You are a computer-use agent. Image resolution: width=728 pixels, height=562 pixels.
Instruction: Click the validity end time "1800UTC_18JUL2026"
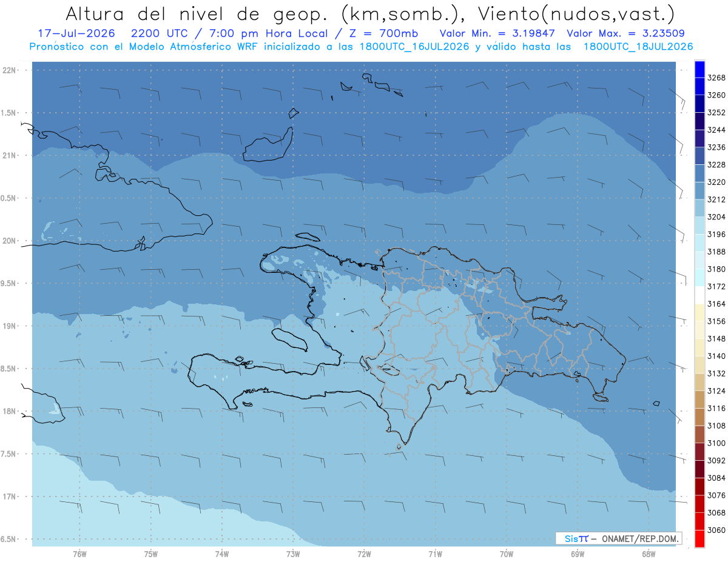pyautogui.click(x=638, y=47)
